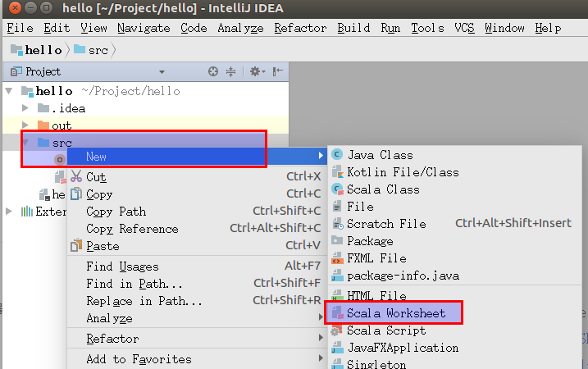Screen dimensions: 588x369
Task: Open the Help menu
Action: click(x=549, y=28)
